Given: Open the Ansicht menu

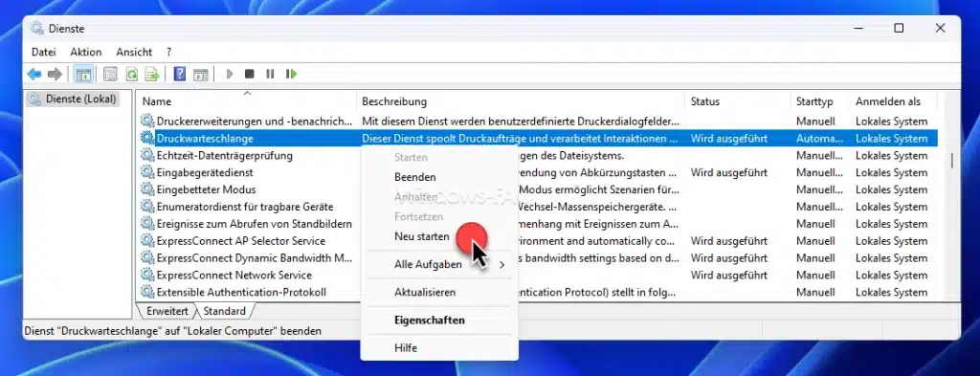Looking at the screenshot, I should [134, 53].
